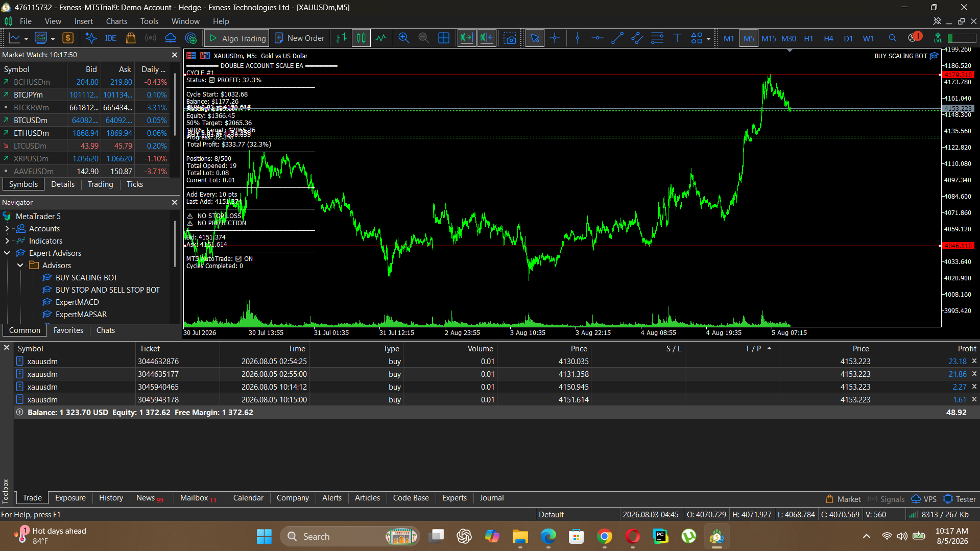980x551 pixels.
Task: Switch to the D1 timeframe
Action: 848,38
